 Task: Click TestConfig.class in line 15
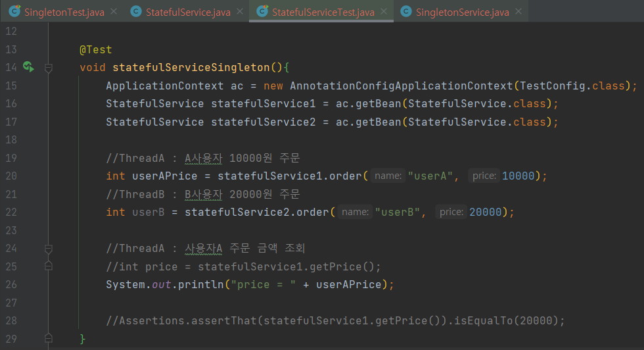click(572, 86)
